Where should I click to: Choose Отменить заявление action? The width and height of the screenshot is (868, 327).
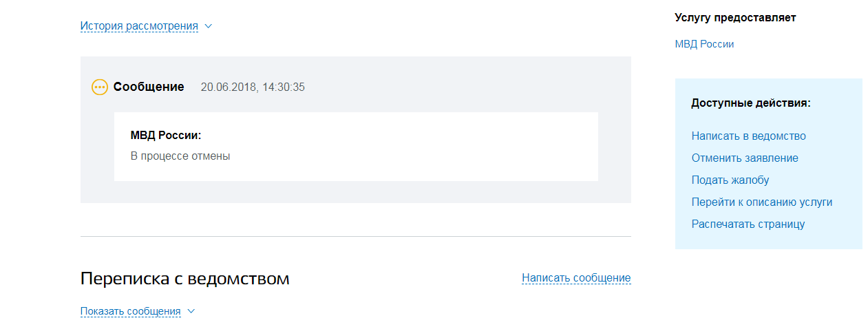(745, 158)
